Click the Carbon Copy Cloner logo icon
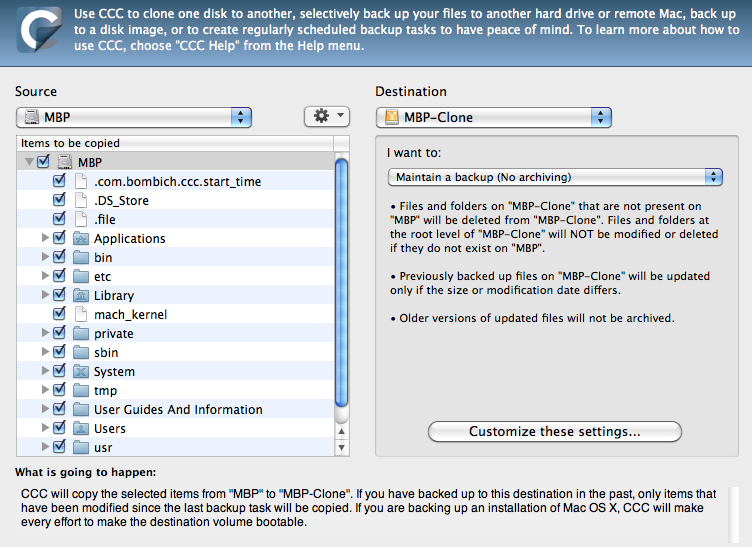 39,30
